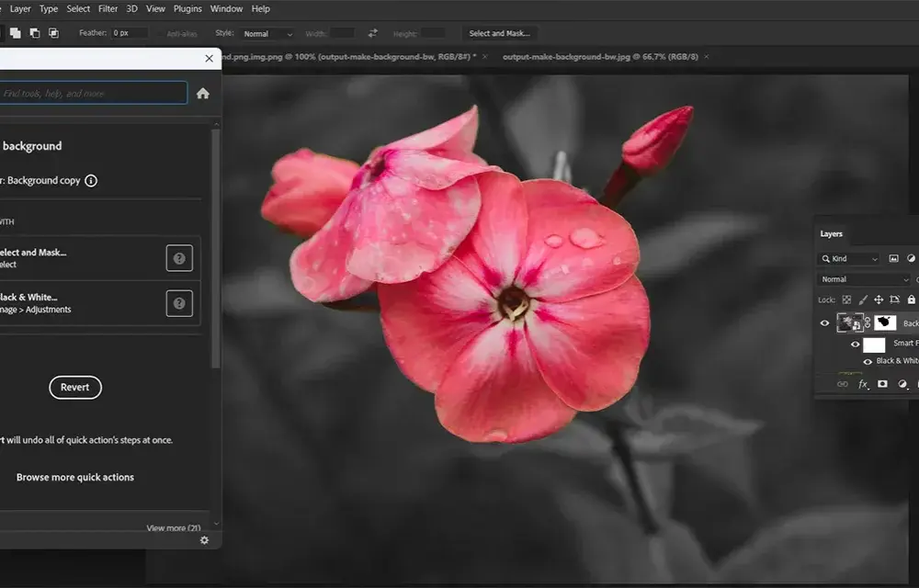This screenshot has width=919, height=588.
Task: Click the Revert button
Action: click(x=75, y=387)
